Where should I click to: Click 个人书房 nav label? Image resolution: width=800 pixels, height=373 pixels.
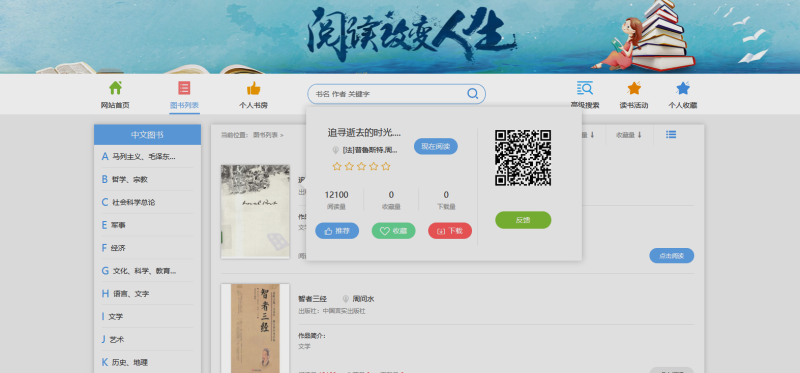click(254, 105)
